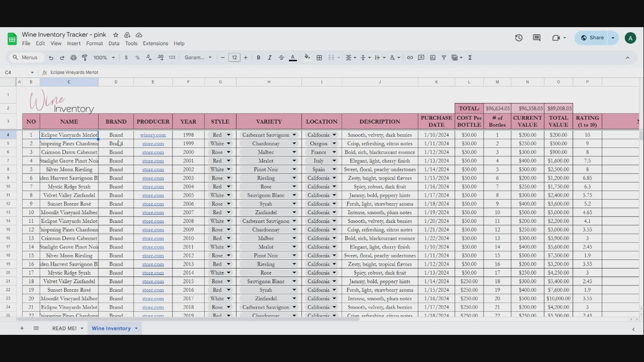
Task: Expand the zoom 100% dropdown
Action: 104,58
